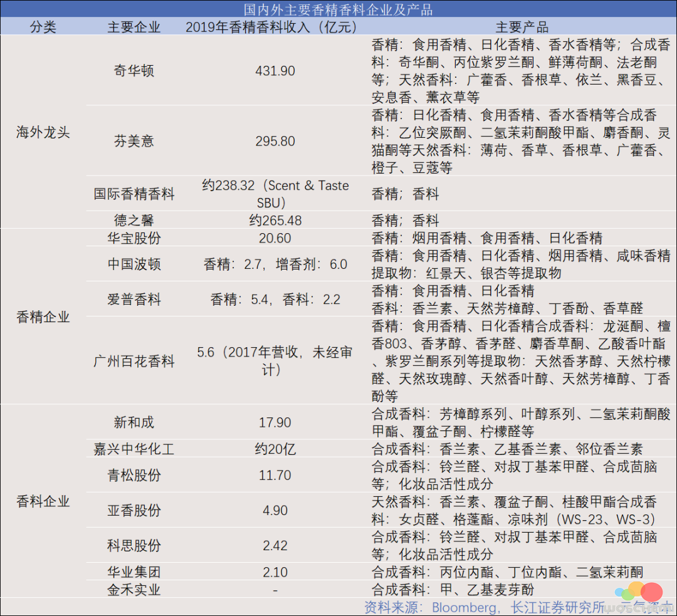The image size is (677, 616).
Task: Click revenue value 17.90
Action: click(x=275, y=422)
